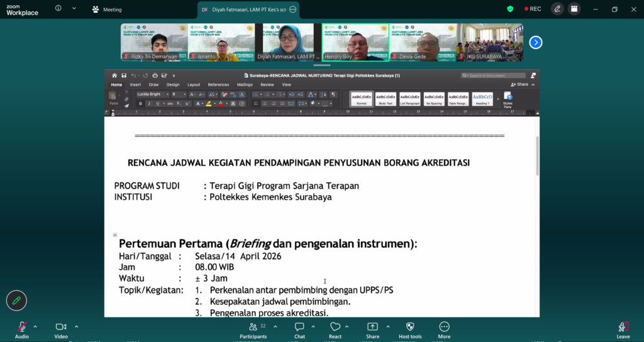The image size is (644, 342).
Task: Open the Zoom More options menu
Action: click(444, 329)
